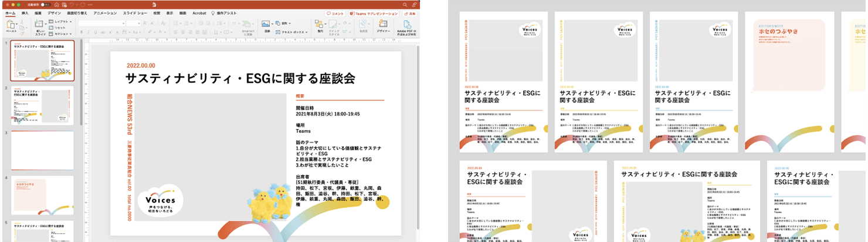Viewport: 868px width, 242px height.
Task: Select slide 4 thumbnail
Action: pos(43,195)
